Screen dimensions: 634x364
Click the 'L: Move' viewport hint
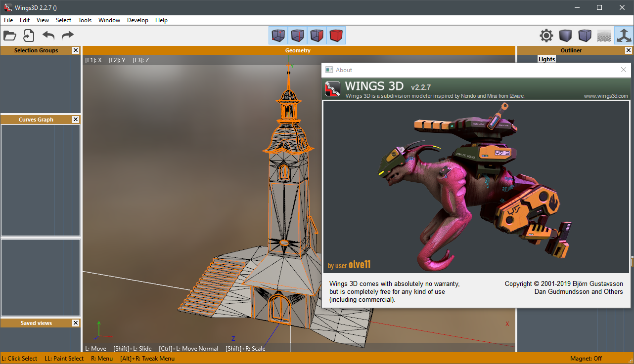coord(95,349)
